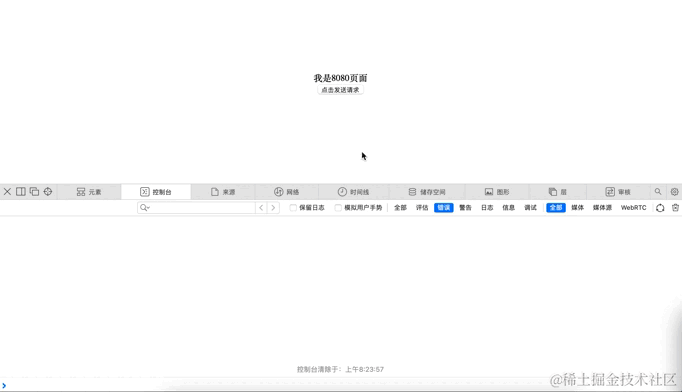Click the inspector search magnifier icon

point(658,191)
